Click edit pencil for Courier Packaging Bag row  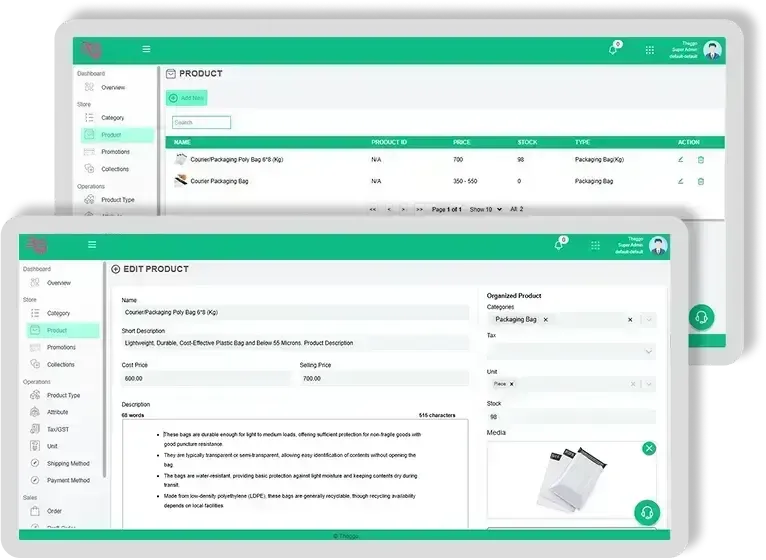(x=681, y=181)
